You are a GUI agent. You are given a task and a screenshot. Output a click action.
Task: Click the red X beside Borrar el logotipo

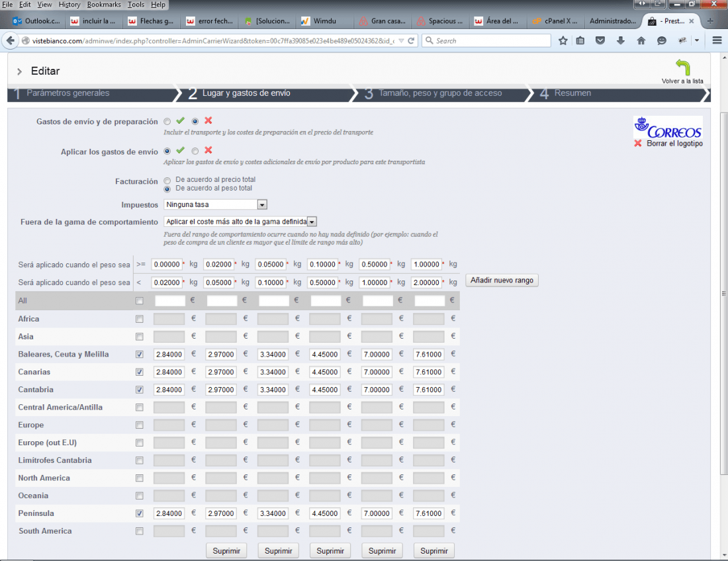[638, 144]
